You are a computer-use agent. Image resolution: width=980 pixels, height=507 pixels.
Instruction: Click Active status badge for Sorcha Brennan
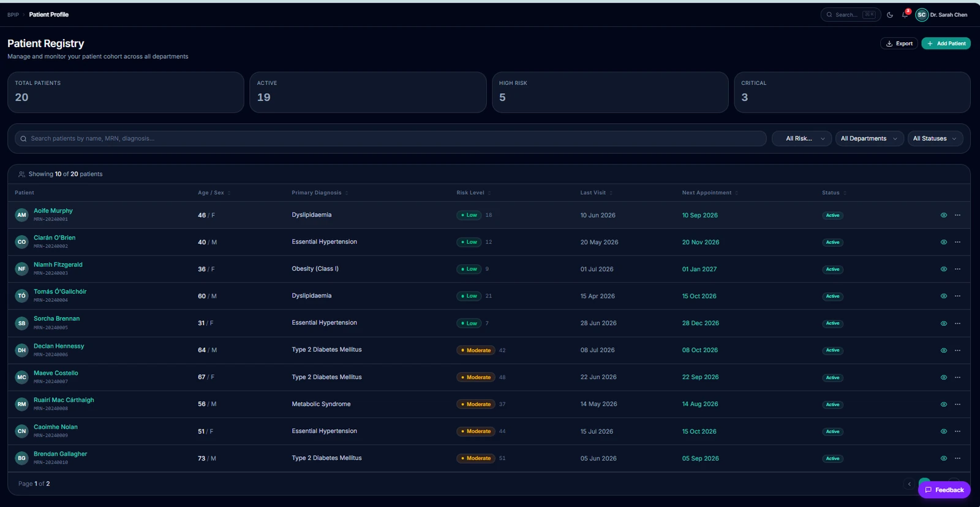pyautogui.click(x=833, y=323)
